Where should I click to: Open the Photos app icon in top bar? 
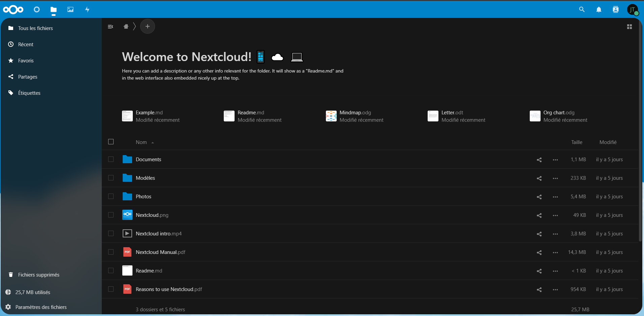[70, 9]
